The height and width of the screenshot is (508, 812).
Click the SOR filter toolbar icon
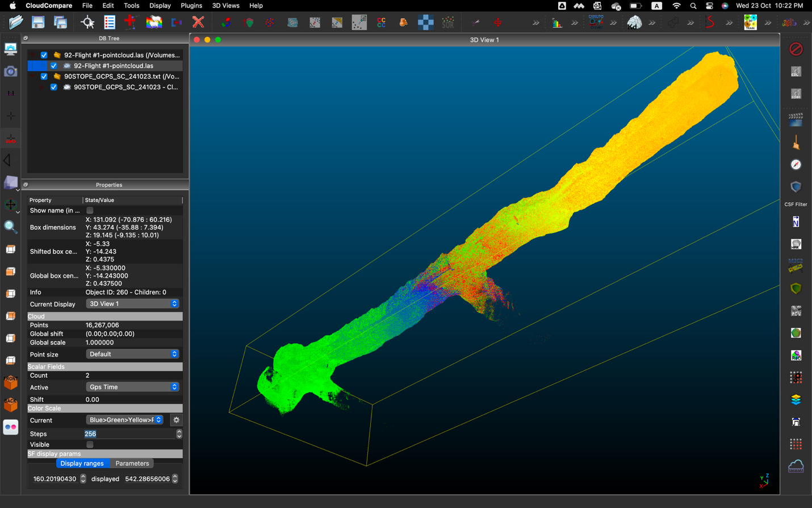(448, 23)
